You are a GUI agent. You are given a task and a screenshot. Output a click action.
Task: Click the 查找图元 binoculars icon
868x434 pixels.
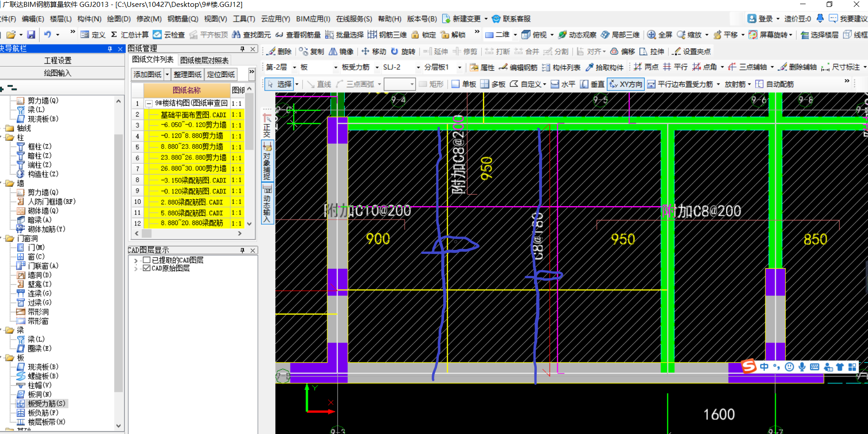236,34
